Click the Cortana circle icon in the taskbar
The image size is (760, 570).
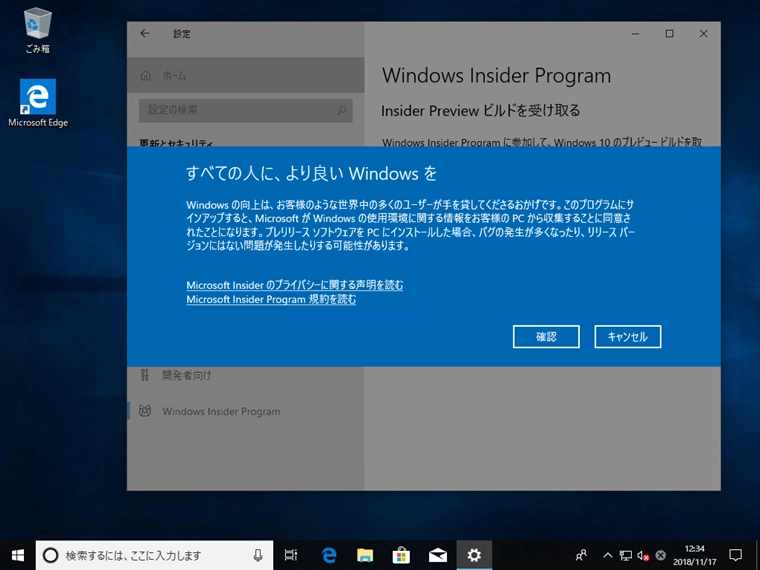[x=50, y=555]
